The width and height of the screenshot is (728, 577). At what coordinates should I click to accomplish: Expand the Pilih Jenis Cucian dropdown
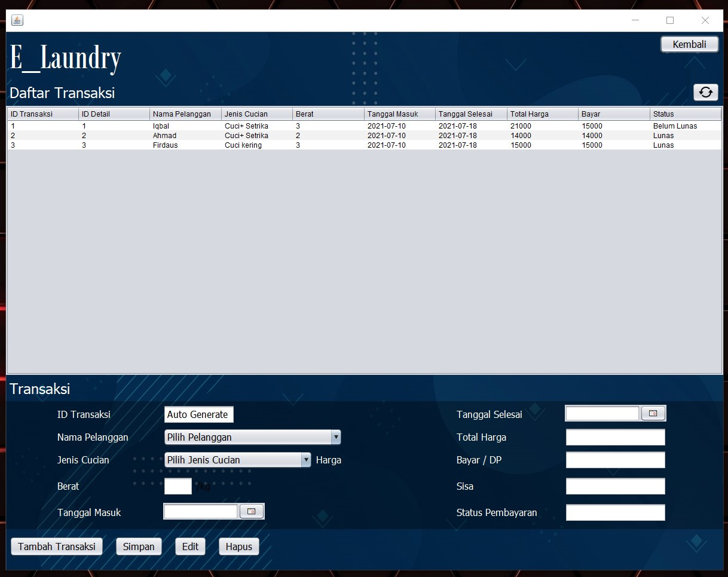[x=306, y=460]
